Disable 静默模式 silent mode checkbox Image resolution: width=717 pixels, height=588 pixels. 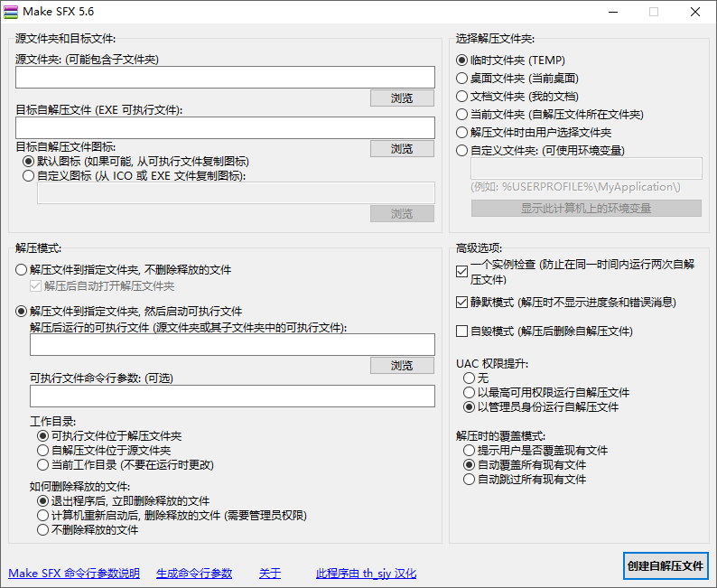coord(462,302)
